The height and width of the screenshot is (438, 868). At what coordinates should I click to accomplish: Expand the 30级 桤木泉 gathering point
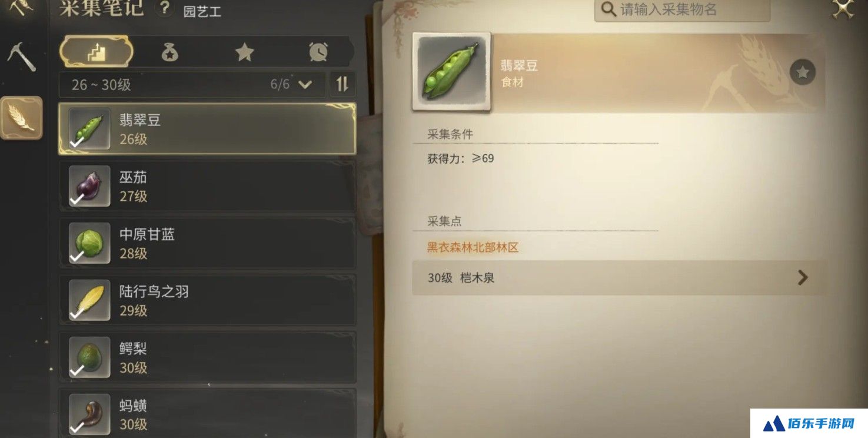click(x=619, y=278)
